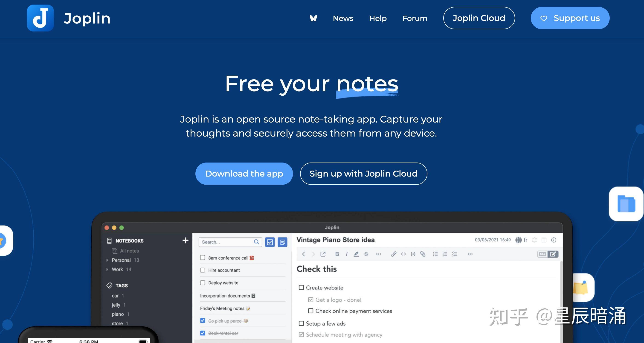The height and width of the screenshot is (343, 644).
Task: Open Friday's Meeting notes
Action: click(225, 308)
